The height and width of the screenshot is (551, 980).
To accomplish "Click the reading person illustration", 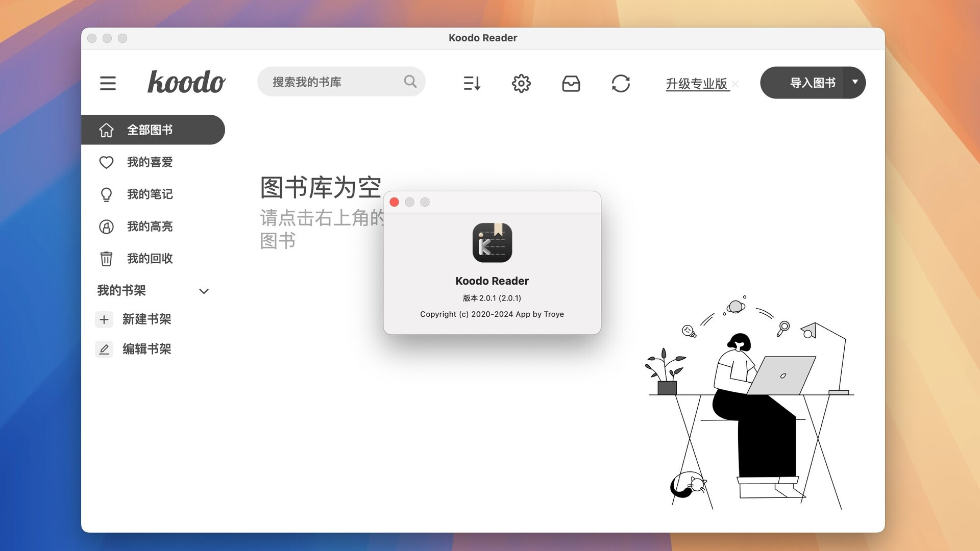I will 749,403.
